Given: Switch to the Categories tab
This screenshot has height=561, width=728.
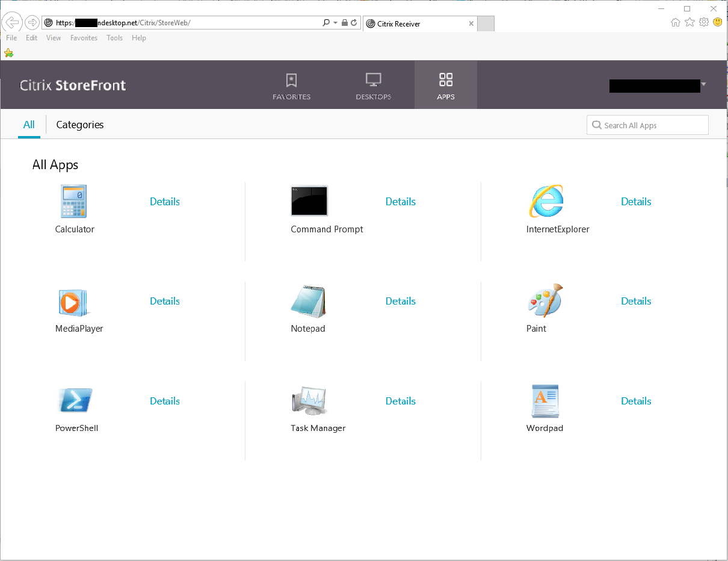Looking at the screenshot, I should (80, 125).
